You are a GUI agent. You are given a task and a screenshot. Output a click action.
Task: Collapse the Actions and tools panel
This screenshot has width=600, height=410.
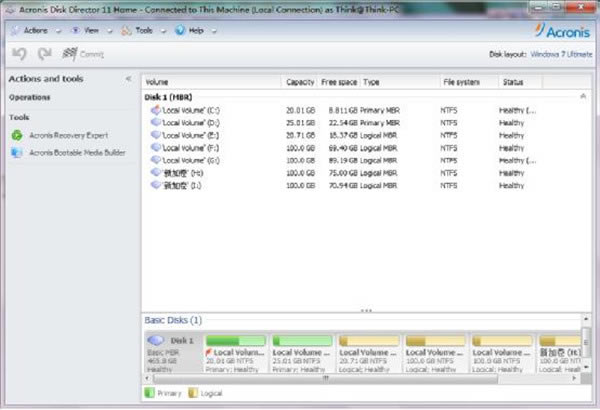[x=128, y=79]
